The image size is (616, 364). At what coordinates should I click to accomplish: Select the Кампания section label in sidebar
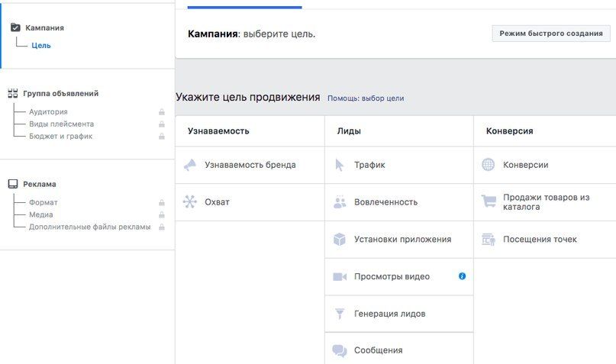44,28
